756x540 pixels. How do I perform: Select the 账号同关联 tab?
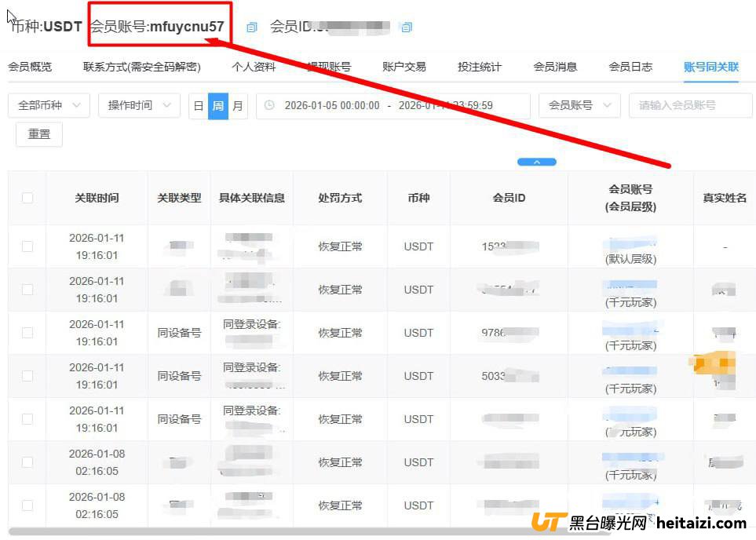pyautogui.click(x=711, y=67)
